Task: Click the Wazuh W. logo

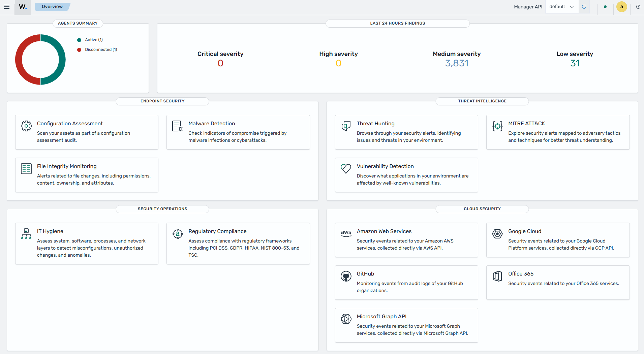Action: tap(23, 7)
